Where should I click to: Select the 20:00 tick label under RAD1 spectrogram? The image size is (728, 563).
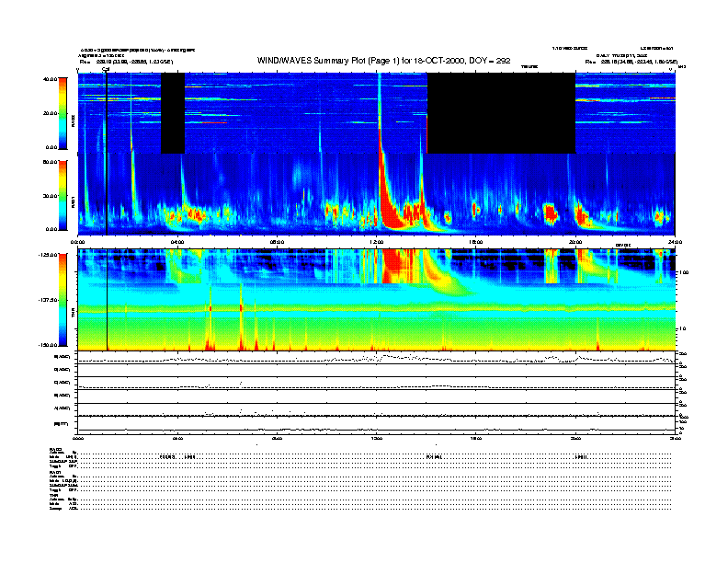[575, 242]
